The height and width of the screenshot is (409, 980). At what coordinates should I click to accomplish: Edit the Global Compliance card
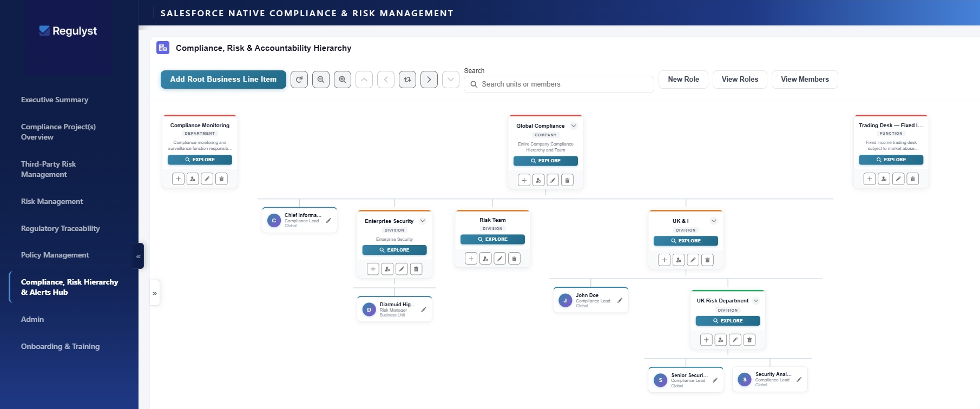pyautogui.click(x=553, y=180)
